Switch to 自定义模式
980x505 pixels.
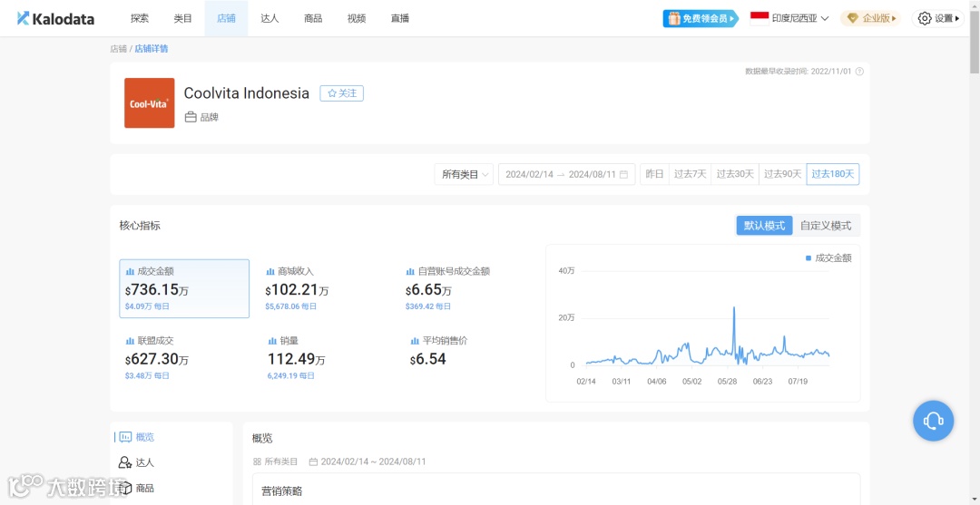coord(826,226)
